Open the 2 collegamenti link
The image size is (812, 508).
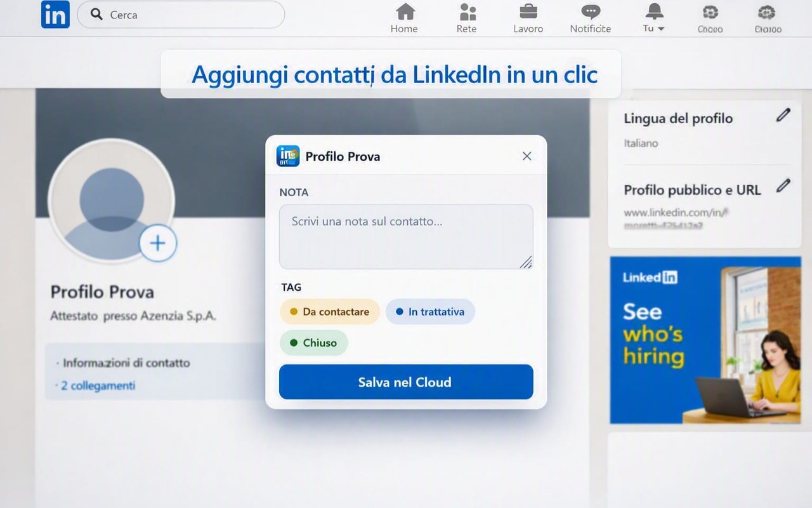pos(98,385)
